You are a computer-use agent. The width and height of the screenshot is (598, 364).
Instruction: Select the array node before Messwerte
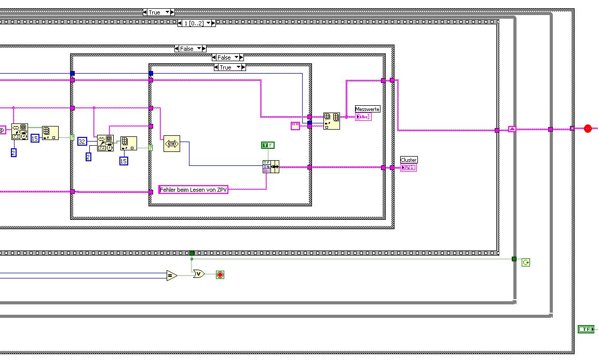[x=331, y=121]
